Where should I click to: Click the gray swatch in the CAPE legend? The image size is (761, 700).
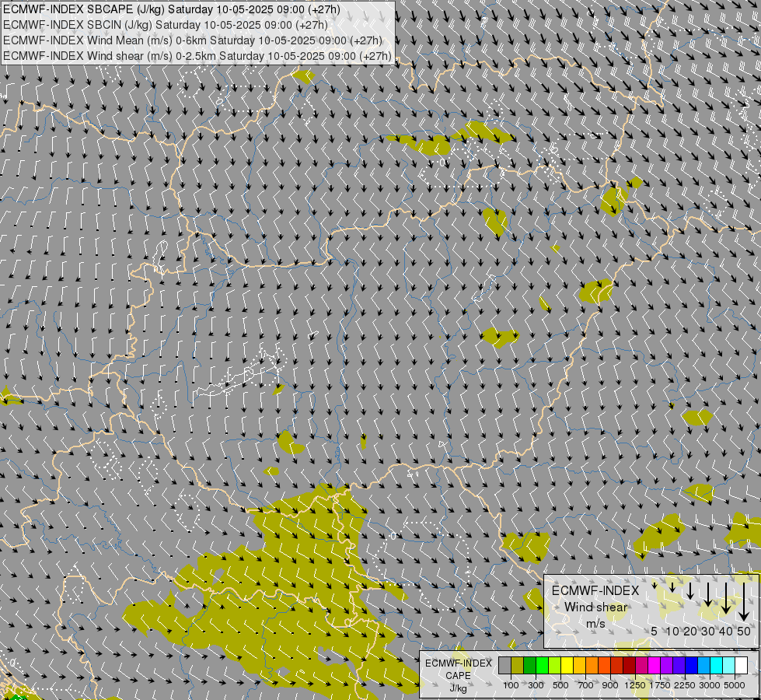[x=504, y=666]
